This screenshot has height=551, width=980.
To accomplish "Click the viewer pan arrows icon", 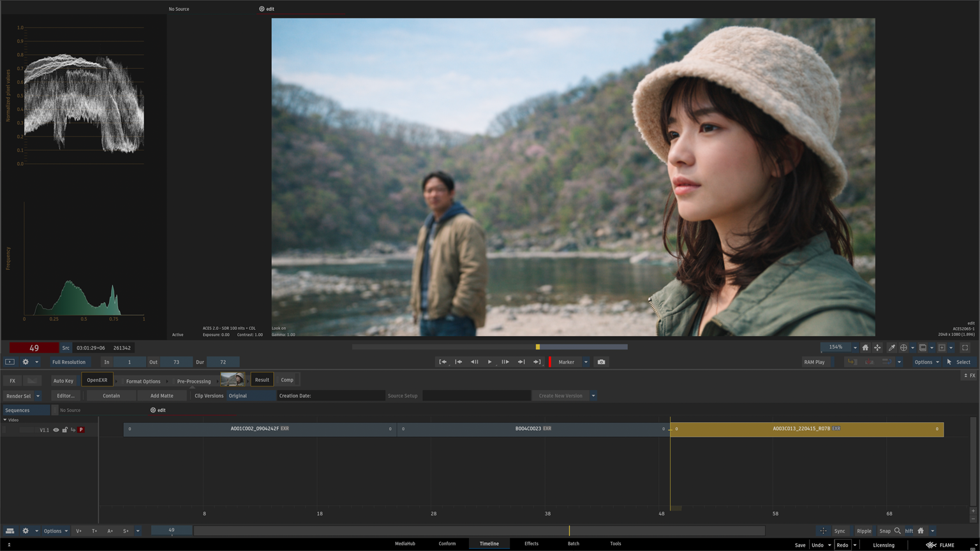I will (877, 348).
